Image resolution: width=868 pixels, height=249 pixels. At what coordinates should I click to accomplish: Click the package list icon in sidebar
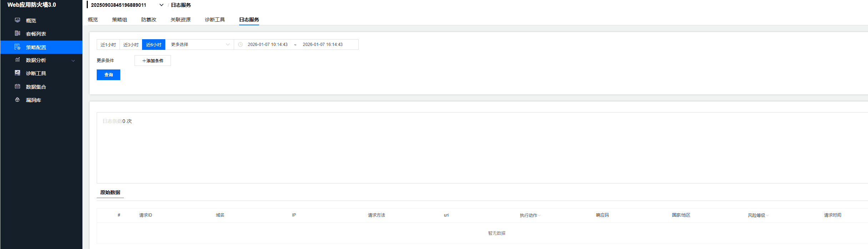pyautogui.click(x=17, y=33)
